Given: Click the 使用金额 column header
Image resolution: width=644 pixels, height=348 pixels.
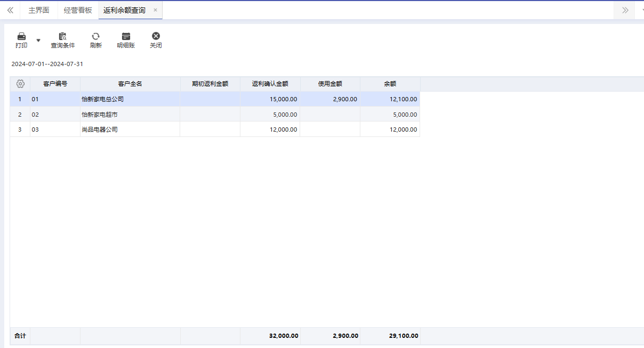Looking at the screenshot, I should click(x=330, y=84).
